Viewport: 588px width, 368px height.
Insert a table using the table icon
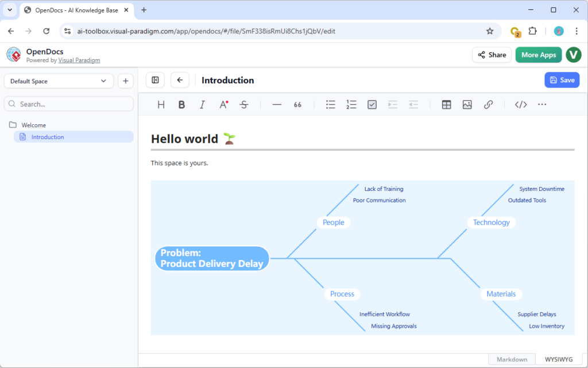446,104
